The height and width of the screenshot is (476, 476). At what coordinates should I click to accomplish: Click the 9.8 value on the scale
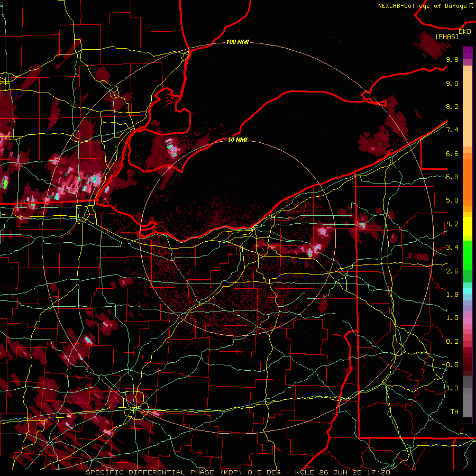coord(452,59)
